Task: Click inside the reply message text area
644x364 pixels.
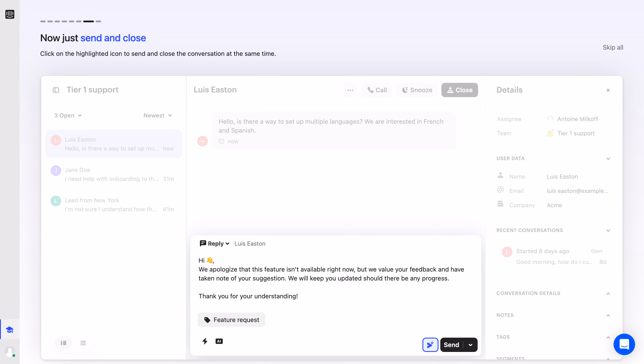Action: [335, 278]
